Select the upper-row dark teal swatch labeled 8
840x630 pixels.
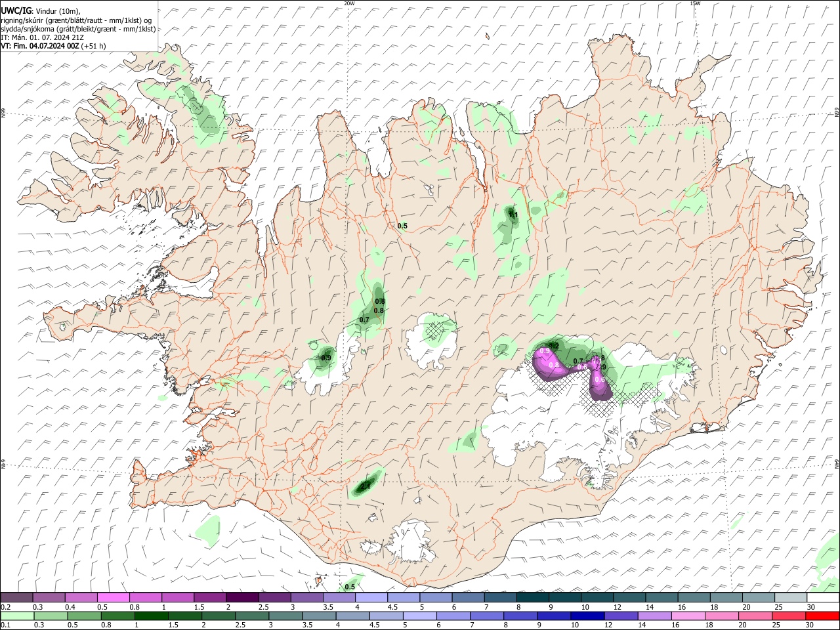(x=532, y=598)
